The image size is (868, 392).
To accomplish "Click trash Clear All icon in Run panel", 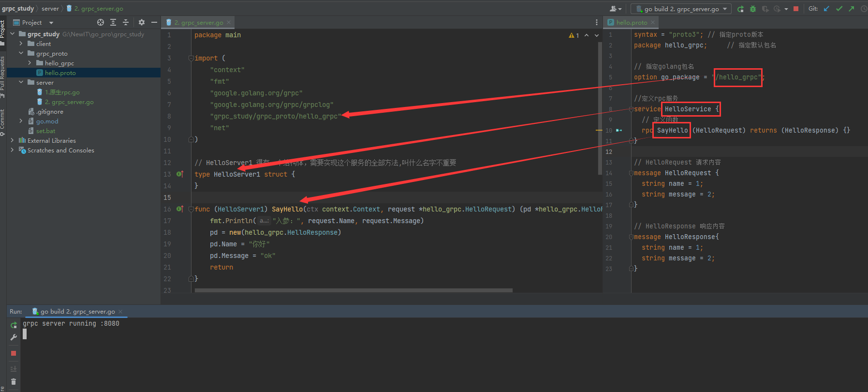I will [14, 382].
